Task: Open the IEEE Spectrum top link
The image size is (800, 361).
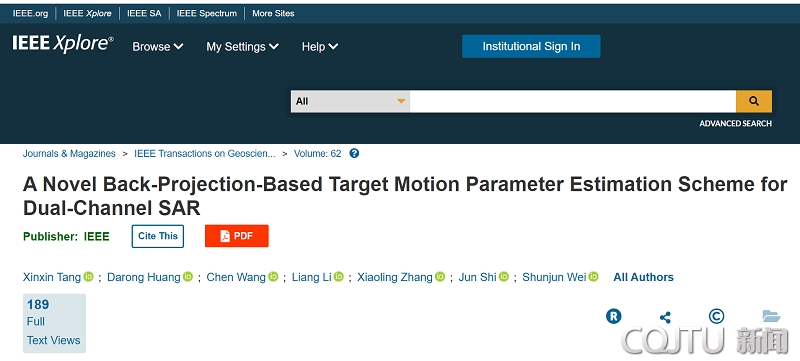Action: [207, 14]
